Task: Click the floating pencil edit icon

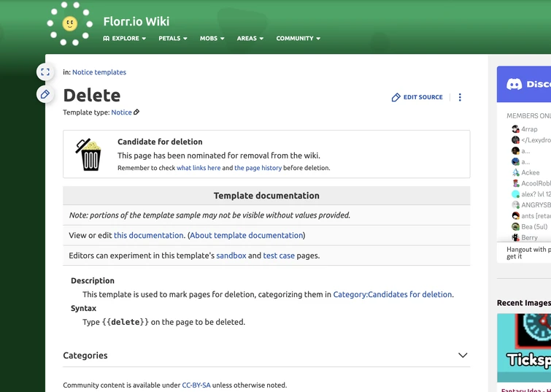Action: click(45, 94)
